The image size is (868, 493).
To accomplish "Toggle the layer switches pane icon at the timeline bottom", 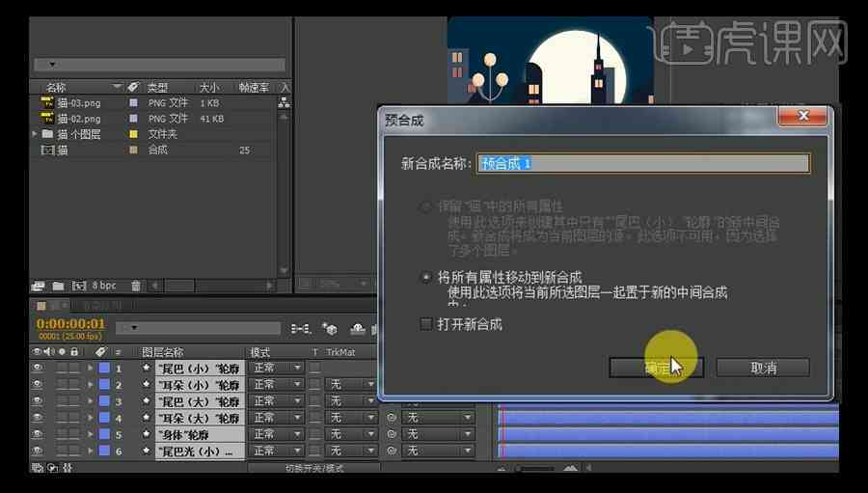I will pos(37,468).
